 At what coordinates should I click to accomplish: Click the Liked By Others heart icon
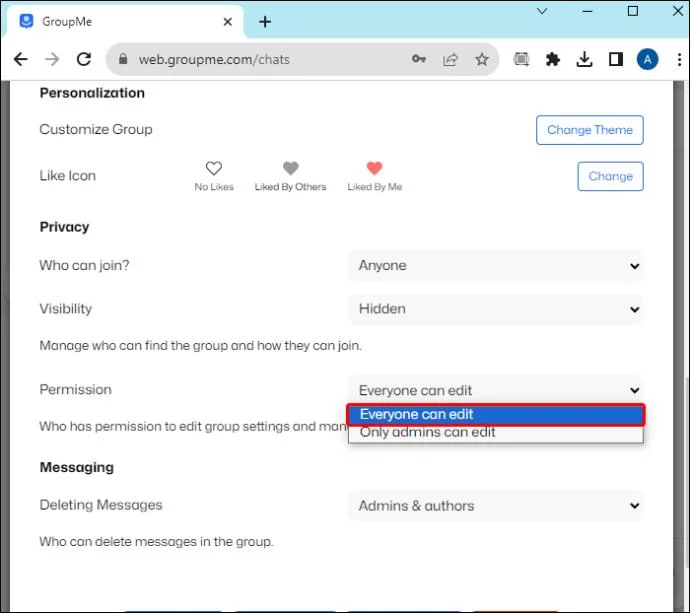coord(290,168)
